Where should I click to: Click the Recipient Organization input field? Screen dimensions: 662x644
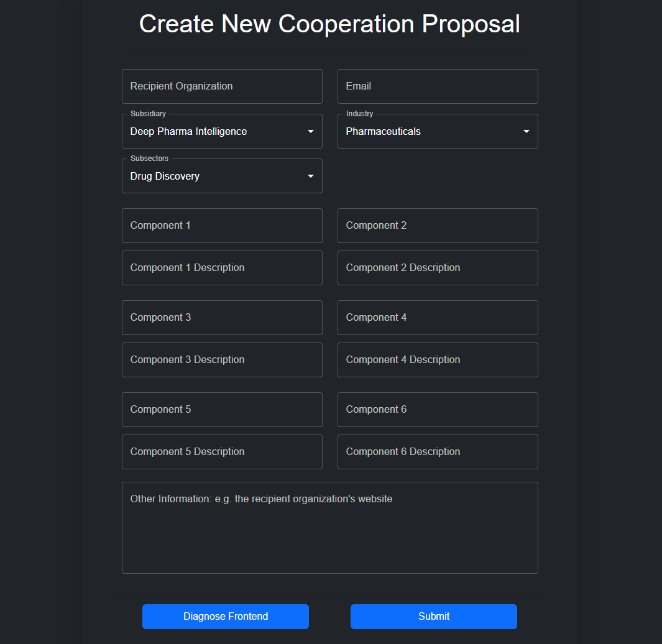pos(222,86)
